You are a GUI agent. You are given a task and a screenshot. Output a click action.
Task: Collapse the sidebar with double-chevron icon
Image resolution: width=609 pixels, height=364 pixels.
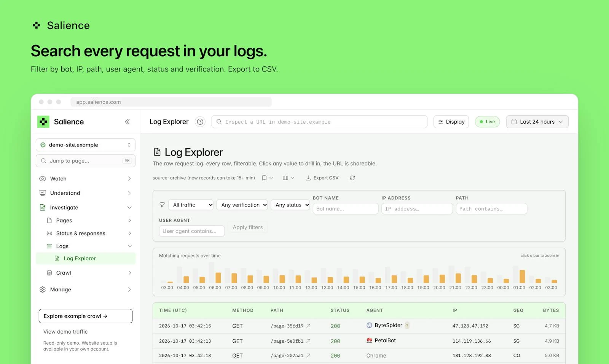[x=127, y=122]
